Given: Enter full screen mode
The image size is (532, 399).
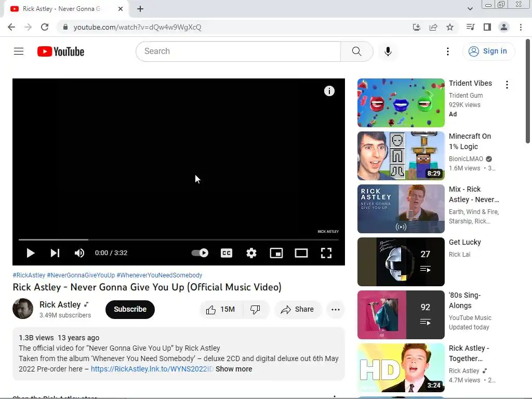Looking at the screenshot, I should [x=326, y=253].
